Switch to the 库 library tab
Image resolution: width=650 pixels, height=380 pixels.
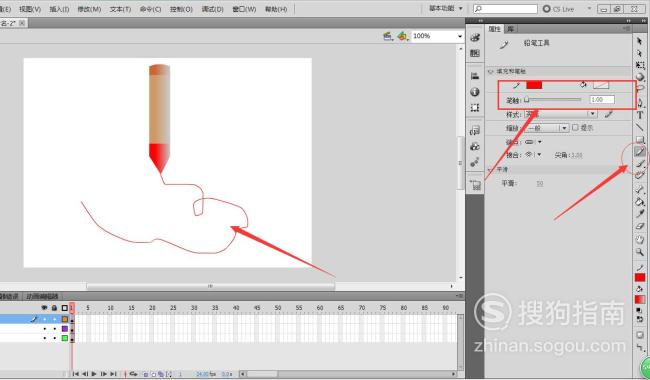(x=511, y=29)
